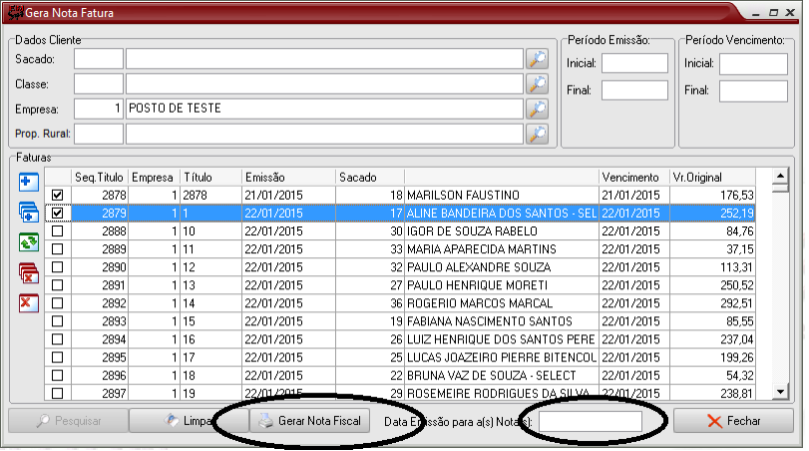Select the PAULO HENRIQUE MORETI row
809x451 pixels.
pyautogui.click(x=400, y=285)
